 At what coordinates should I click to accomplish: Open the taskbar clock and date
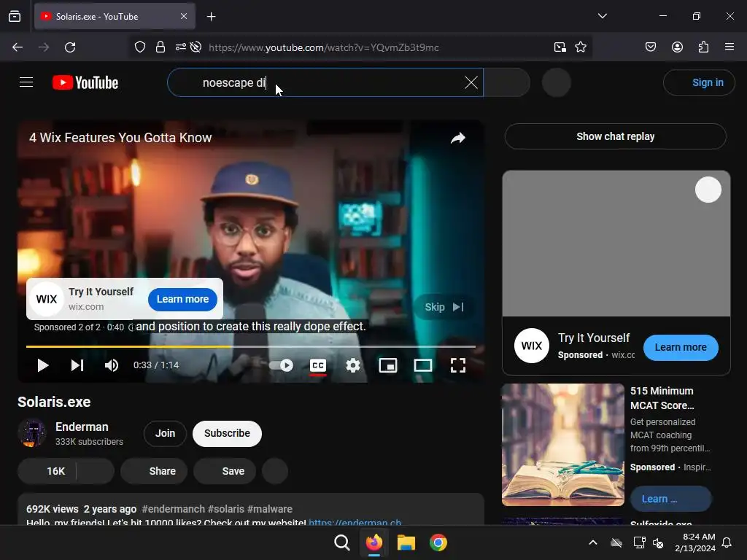(695, 542)
